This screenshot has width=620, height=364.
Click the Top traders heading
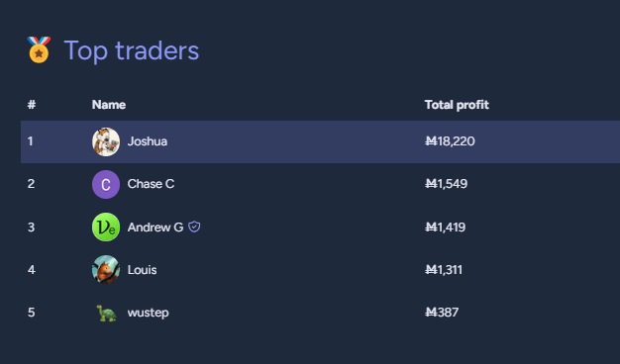[132, 50]
